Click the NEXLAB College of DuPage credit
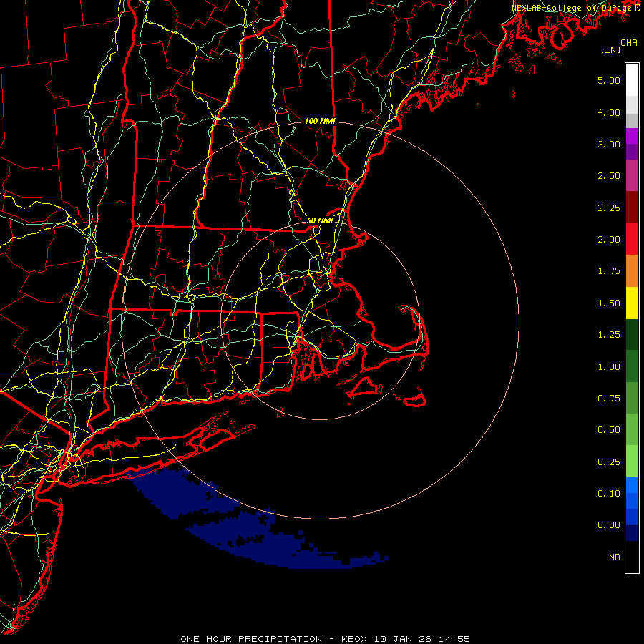 (576, 8)
